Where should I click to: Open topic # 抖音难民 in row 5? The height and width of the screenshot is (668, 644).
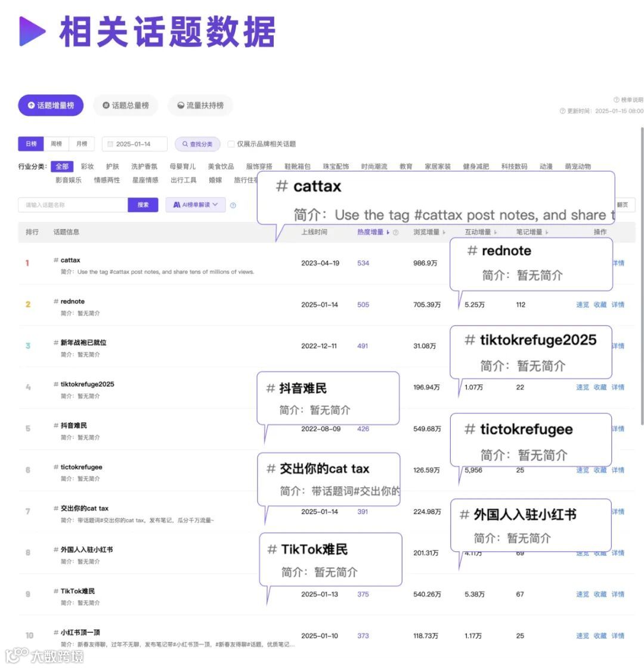pyautogui.click(x=70, y=426)
